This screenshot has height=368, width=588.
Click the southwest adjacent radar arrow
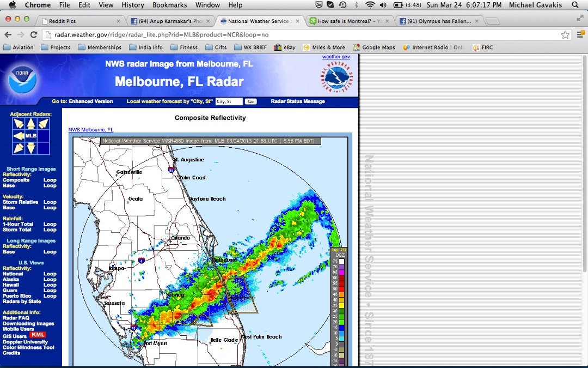(19, 148)
